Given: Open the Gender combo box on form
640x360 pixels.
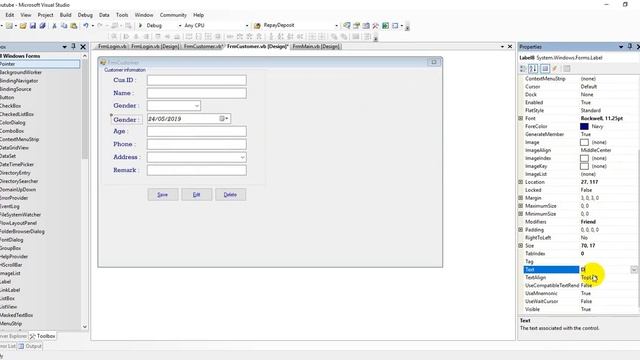Looking at the screenshot, I should [x=197, y=106].
